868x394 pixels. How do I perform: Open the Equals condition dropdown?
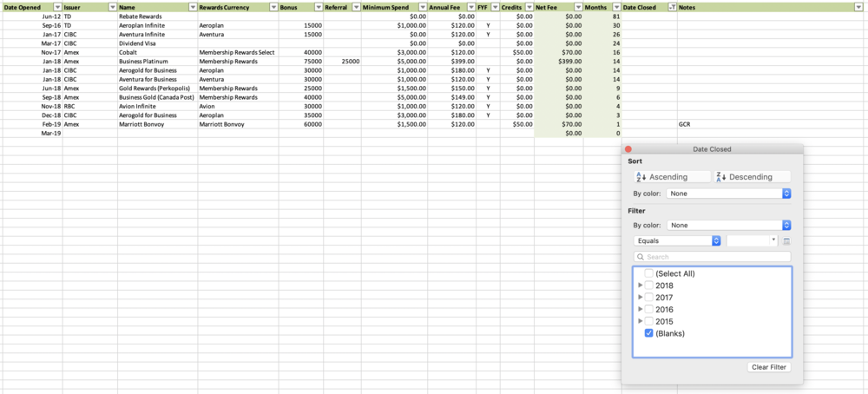coord(678,240)
